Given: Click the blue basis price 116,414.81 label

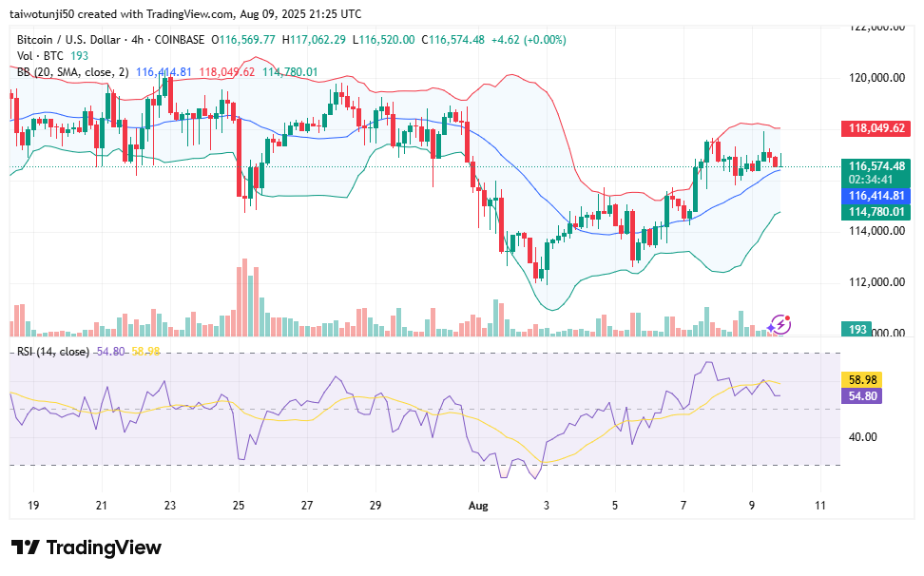Looking at the screenshot, I should (x=876, y=196).
